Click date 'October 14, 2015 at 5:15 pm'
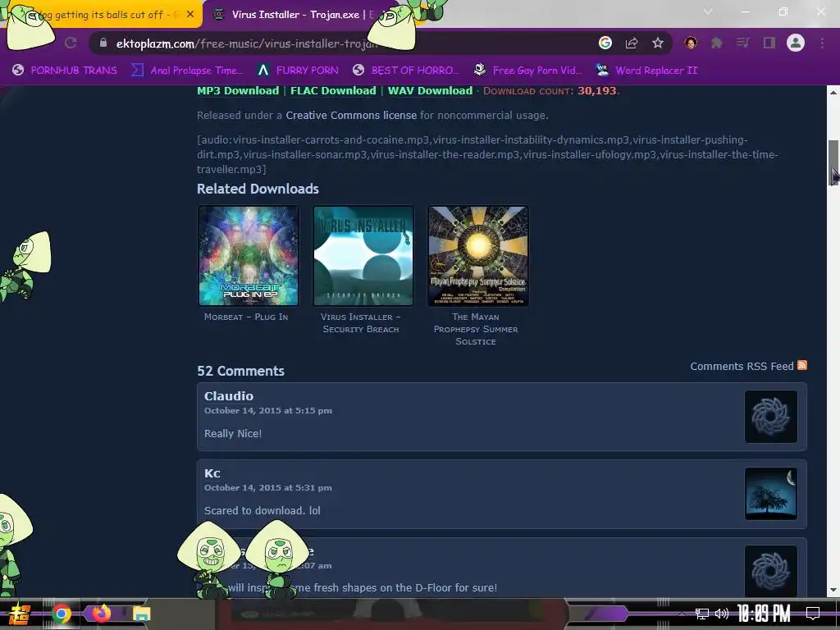Screen dimensions: 840x630 coord(268,410)
